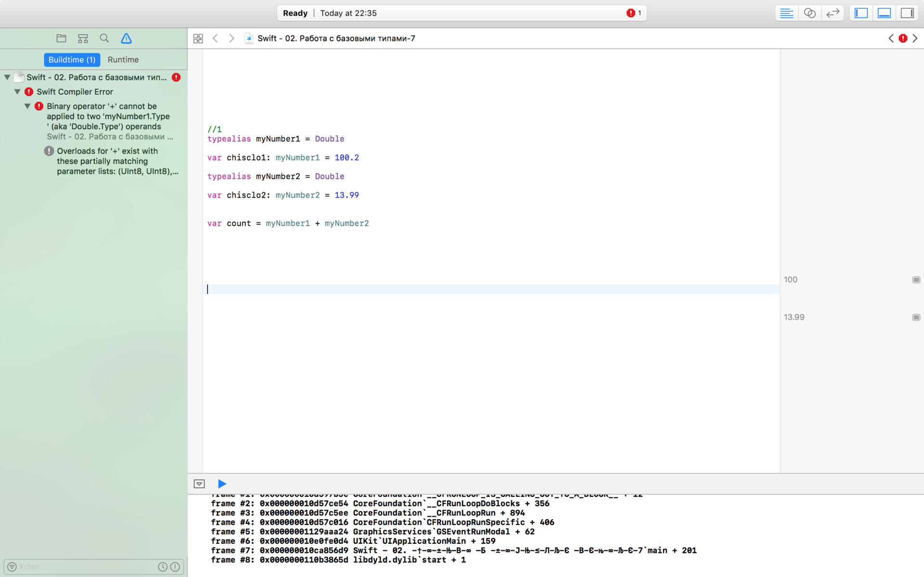Viewport: 924px width, 577px height.
Task: Click the typealias myNumber2 = Double line
Action: (x=276, y=176)
